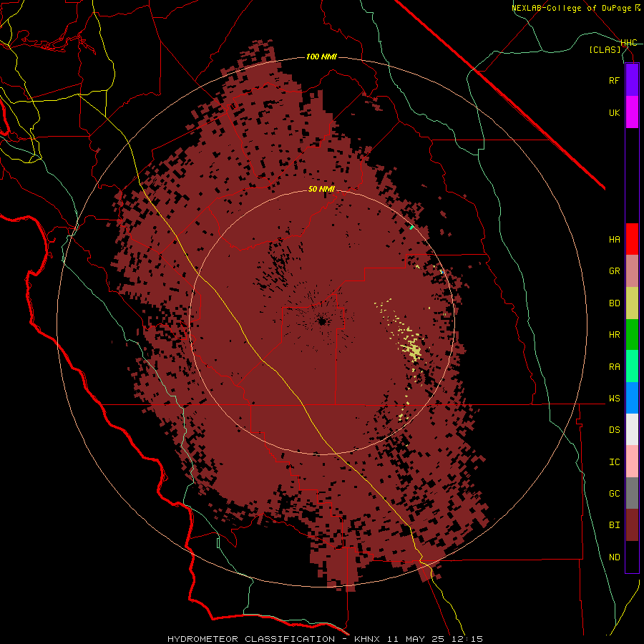Click the DS legend label
Image resolution: width=644 pixels, height=644 pixels.
614,429
